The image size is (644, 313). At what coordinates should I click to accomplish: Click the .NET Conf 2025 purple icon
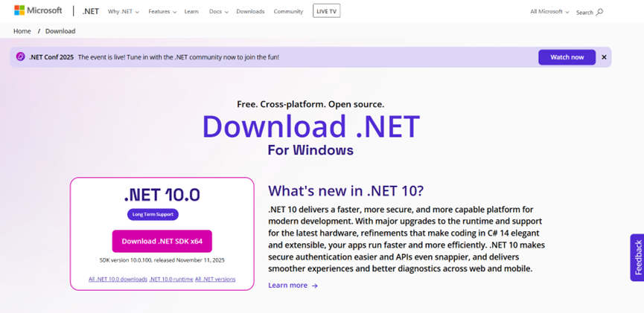coord(21,57)
